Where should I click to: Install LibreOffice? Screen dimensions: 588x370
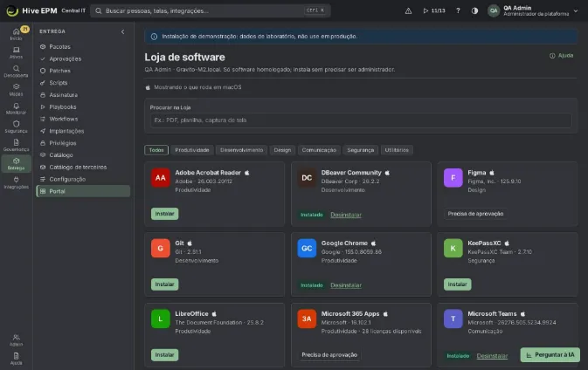point(164,354)
